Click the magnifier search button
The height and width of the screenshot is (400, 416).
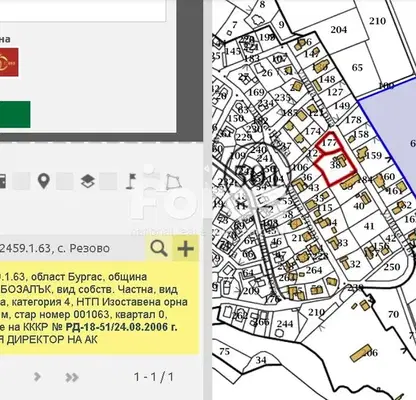point(159,248)
